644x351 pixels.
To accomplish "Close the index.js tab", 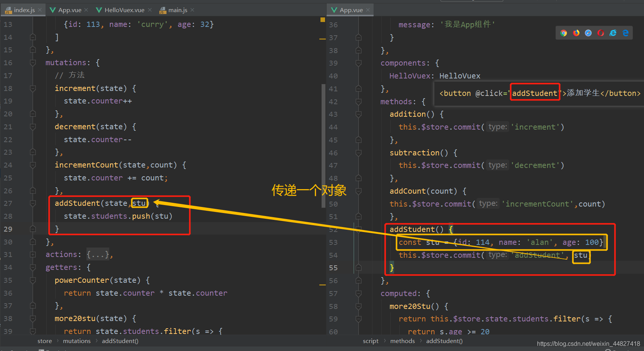I will point(40,10).
